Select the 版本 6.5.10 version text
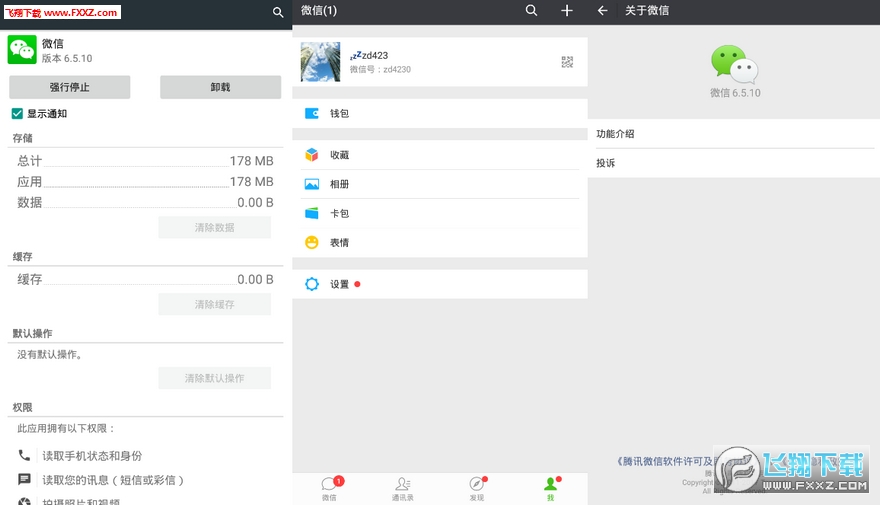880x505 pixels. (67, 58)
